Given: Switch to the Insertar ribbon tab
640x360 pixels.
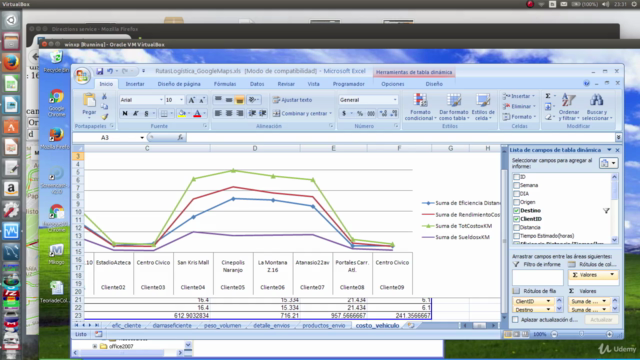Looking at the screenshot, I should coord(135,84).
